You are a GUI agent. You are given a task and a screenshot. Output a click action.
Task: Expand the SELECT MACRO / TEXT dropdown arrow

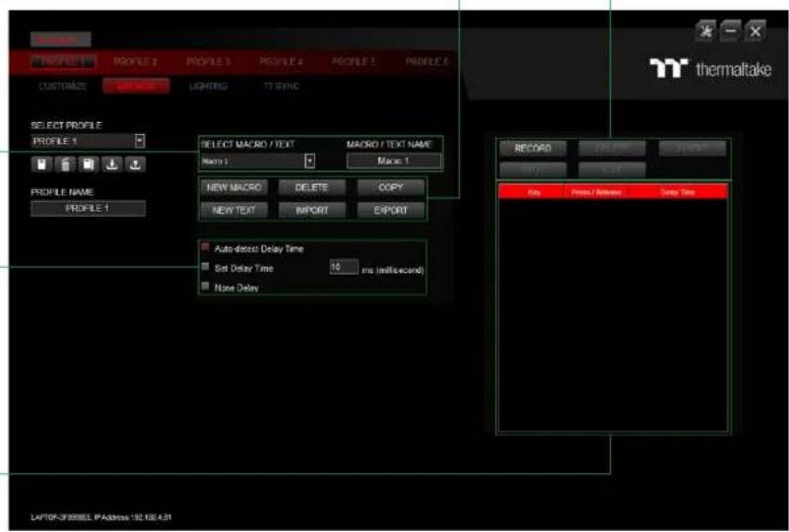310,161
